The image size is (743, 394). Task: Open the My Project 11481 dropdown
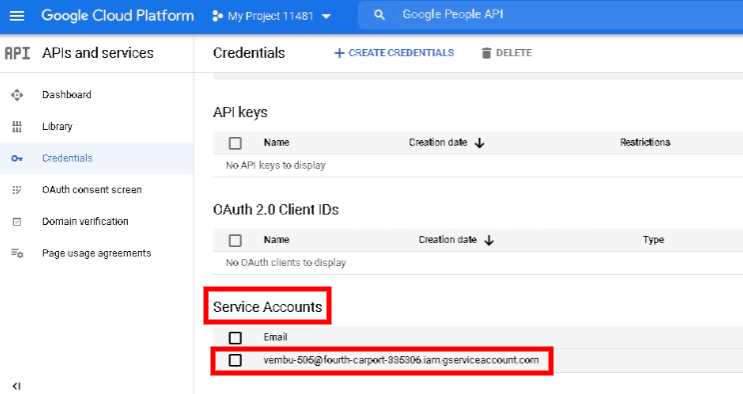pos(272,16)
